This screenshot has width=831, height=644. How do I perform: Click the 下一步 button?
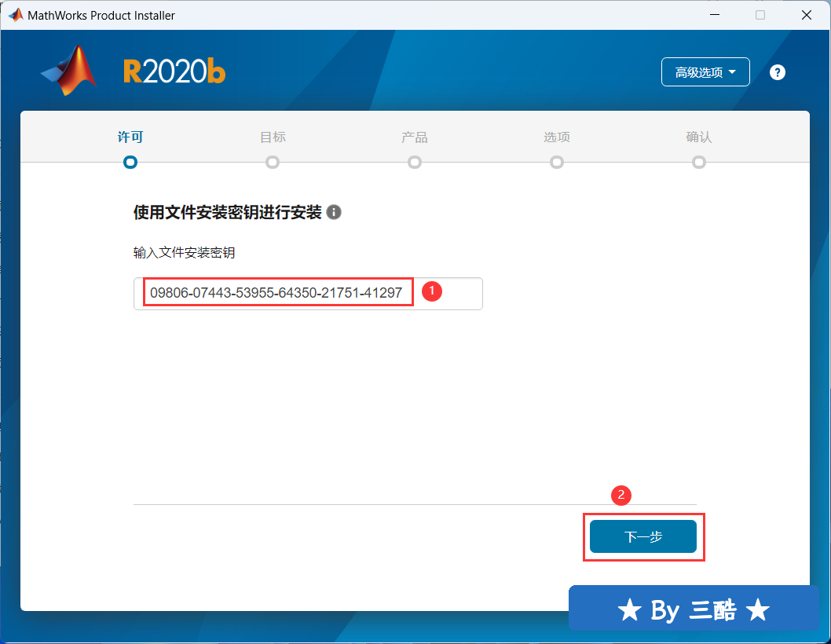point(642,536)
